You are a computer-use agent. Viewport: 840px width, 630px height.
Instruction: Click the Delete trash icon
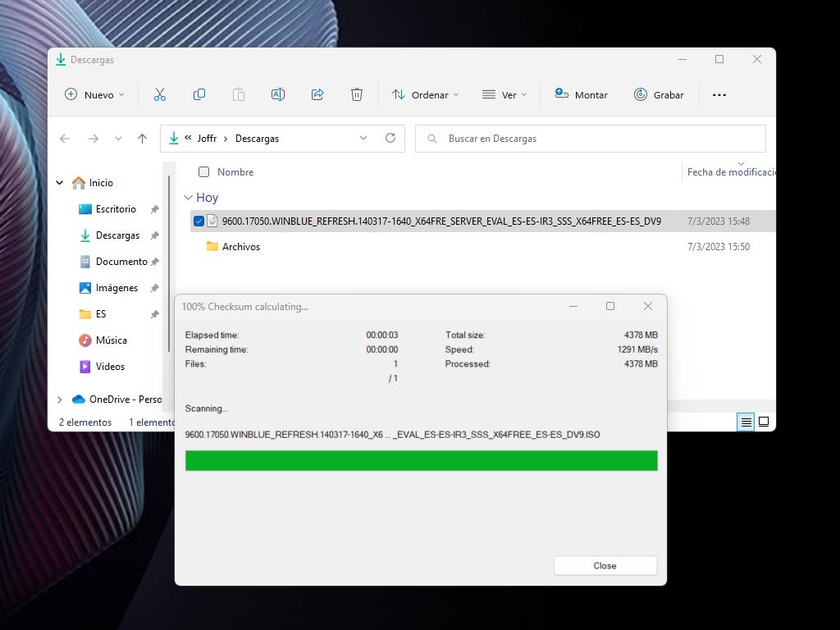[x=356, y=95]
